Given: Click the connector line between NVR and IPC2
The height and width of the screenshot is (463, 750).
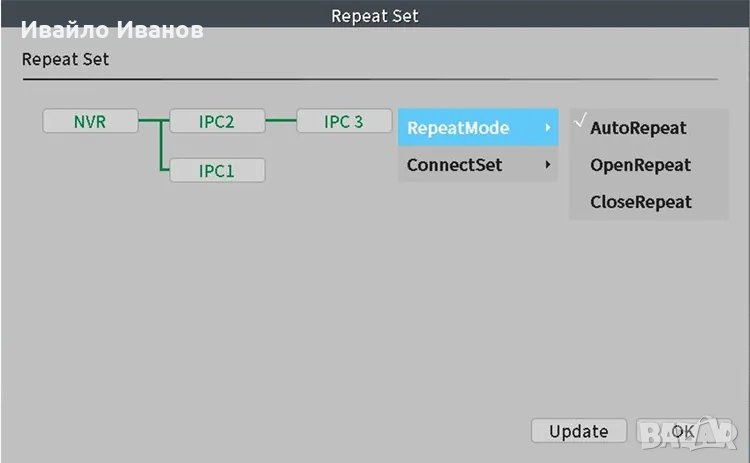Looking at the screenshot, I should [x=152, y=122].
